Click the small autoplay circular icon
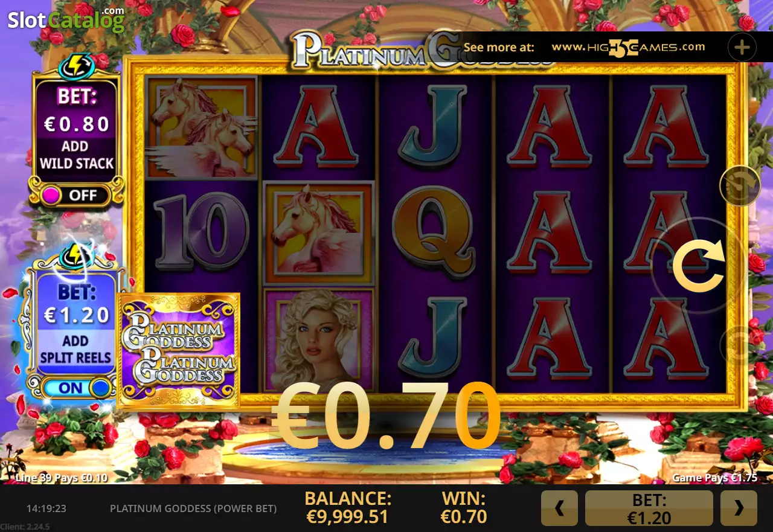Image resolution: width=773 pixels, height=532 pixels. point(740,185)
